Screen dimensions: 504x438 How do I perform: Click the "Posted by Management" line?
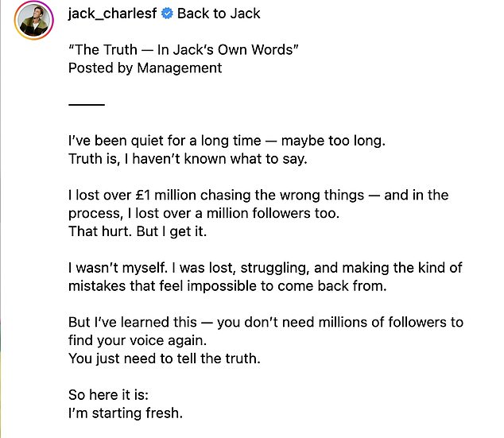click(145, 68)
